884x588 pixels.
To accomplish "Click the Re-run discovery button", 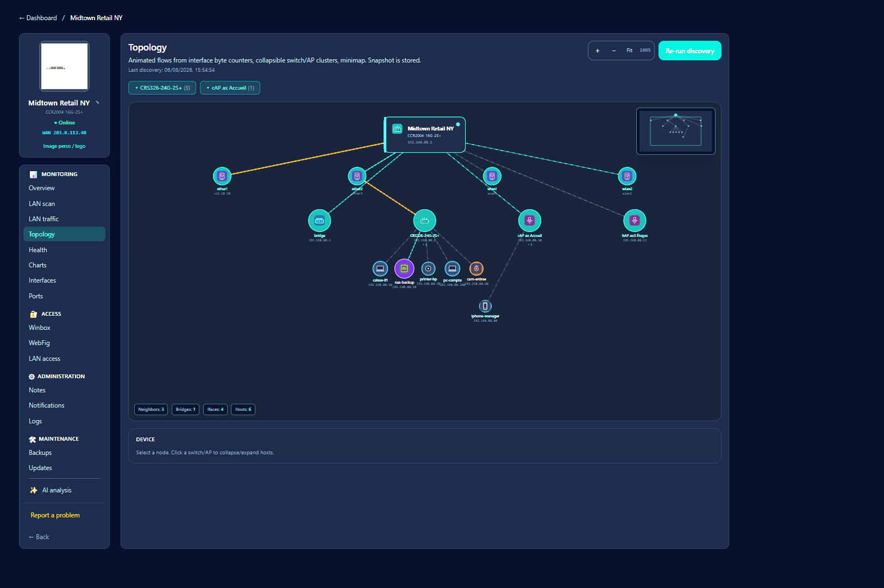I will click(x=690, y=51).
